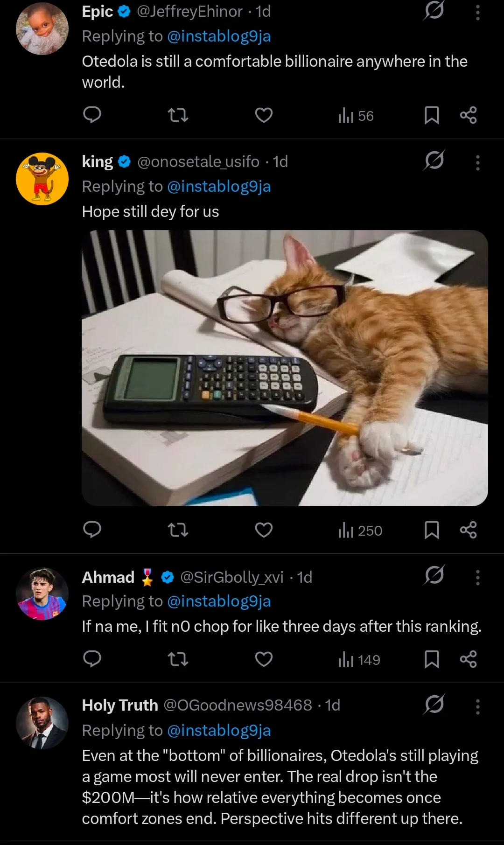Bookmark Ahmad's tweet
Screen dimensions: 504x845
pos(432,659)
